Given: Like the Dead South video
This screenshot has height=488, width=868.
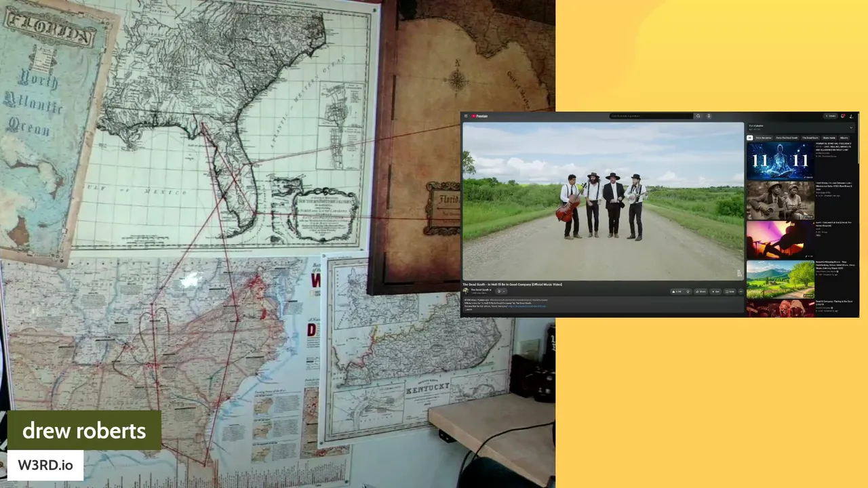Looking at the screenshot, I should (677, 291).
